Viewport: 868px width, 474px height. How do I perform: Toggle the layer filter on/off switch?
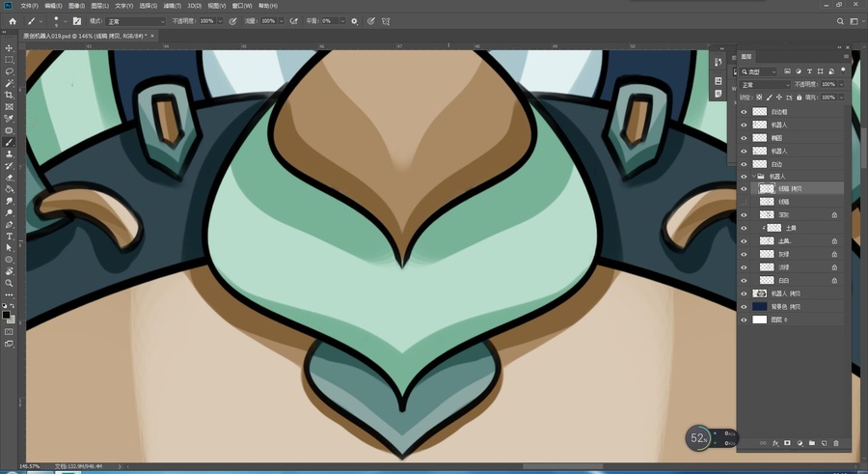click(x=843, y=71)
